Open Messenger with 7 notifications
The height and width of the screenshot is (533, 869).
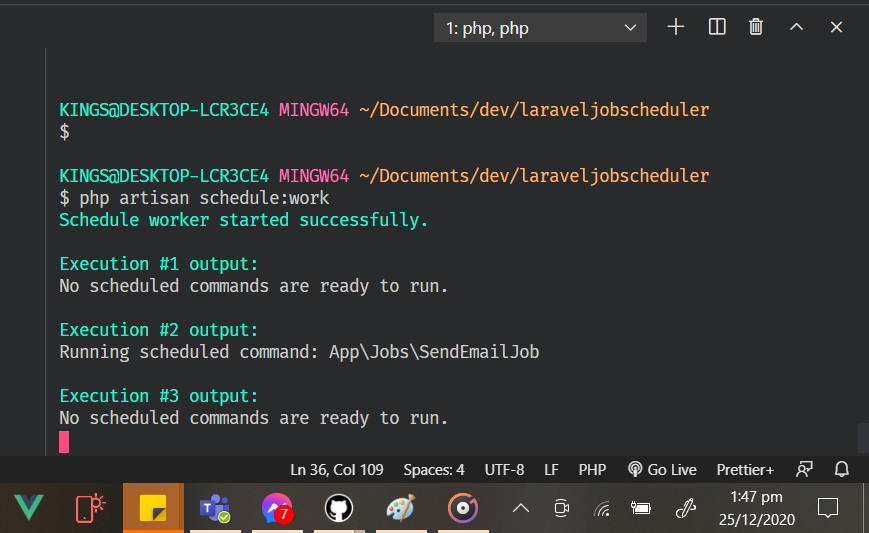click(x=277, y=508)
